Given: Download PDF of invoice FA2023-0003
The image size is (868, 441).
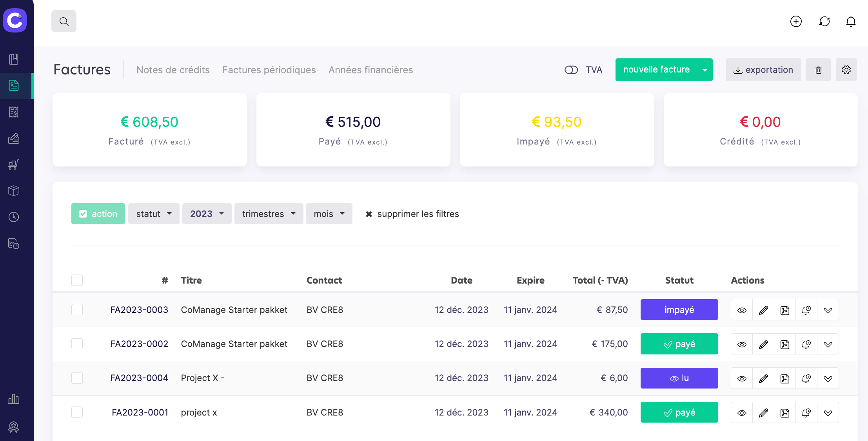Looking at the screenshot, I should coord(785,310).
